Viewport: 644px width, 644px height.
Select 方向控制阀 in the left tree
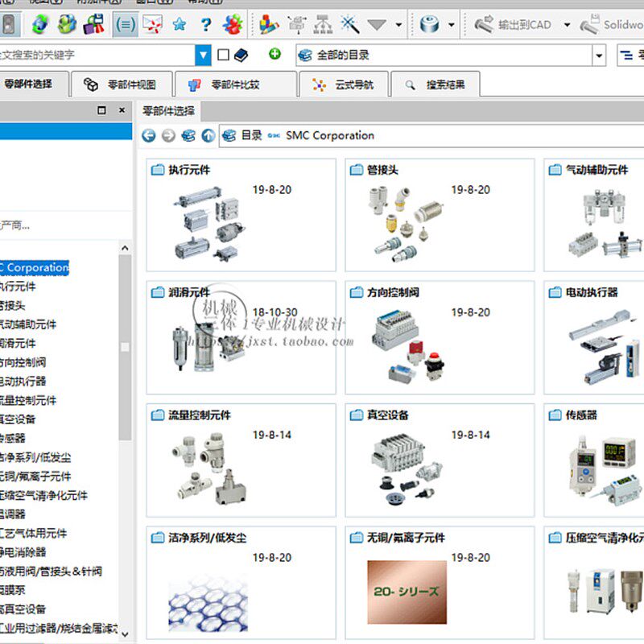pyautogui.click(x=23, y=362)
